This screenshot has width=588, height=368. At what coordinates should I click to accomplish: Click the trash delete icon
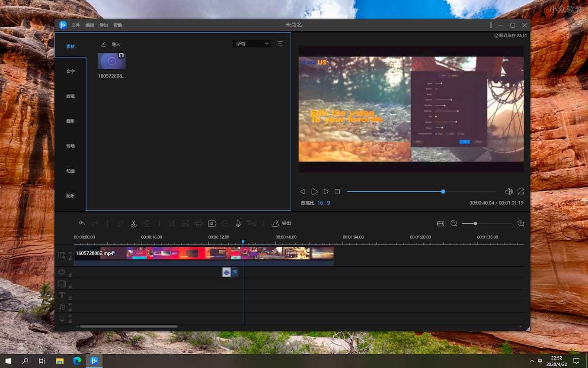pos(147,223)
